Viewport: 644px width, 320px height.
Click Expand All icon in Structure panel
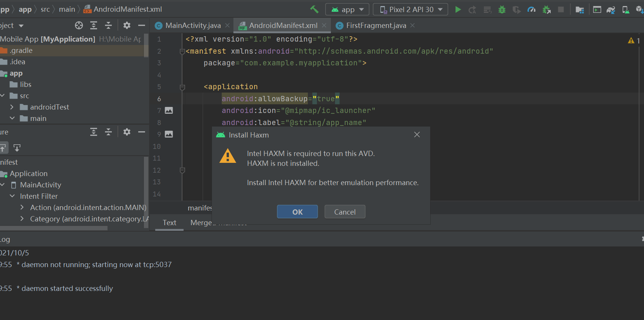point(94,132)
